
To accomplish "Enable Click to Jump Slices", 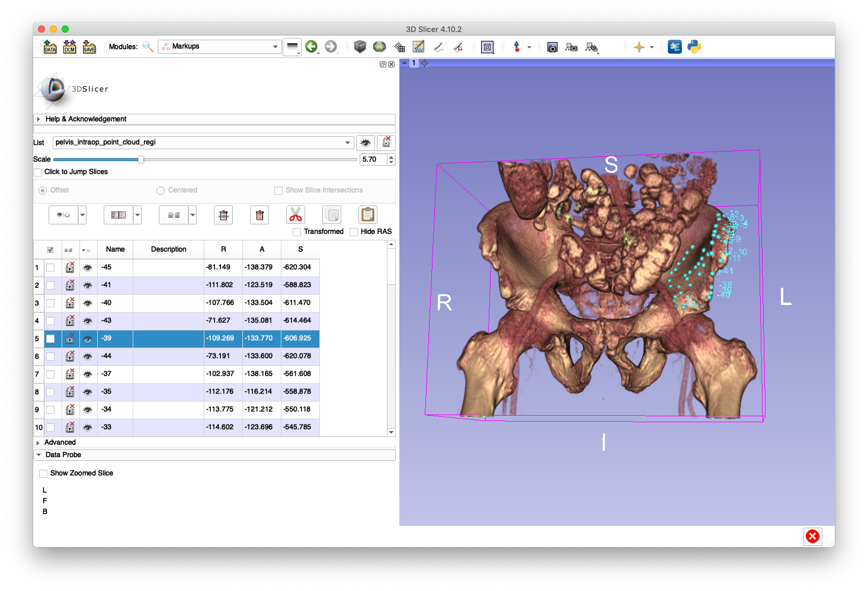I will tap(38, 172).
